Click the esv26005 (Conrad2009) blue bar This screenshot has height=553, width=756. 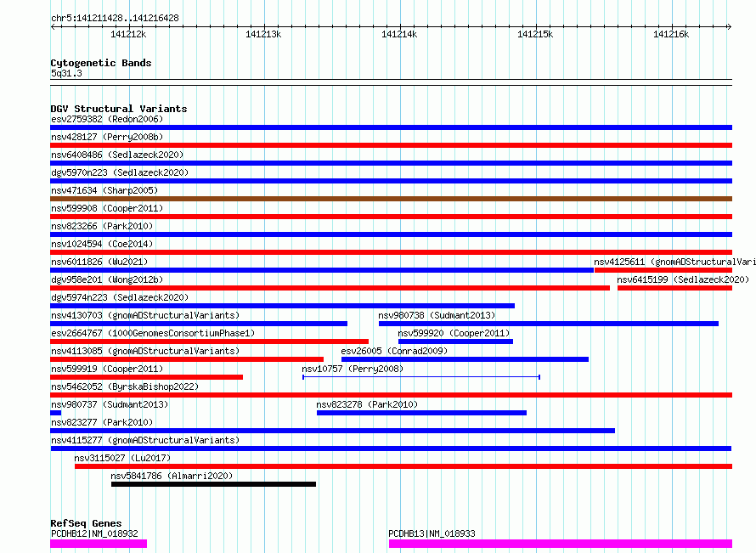[465, 359]
